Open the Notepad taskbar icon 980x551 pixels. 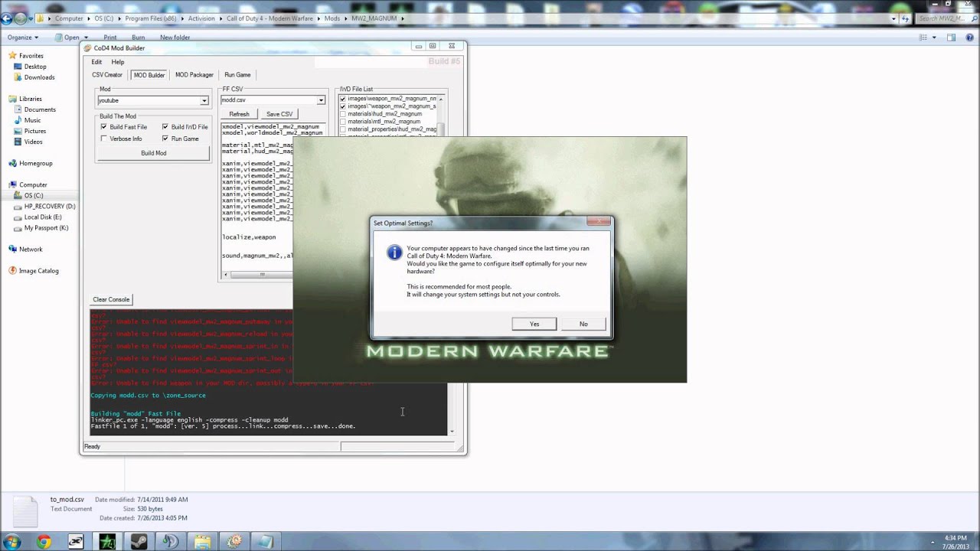pos(264,542)
